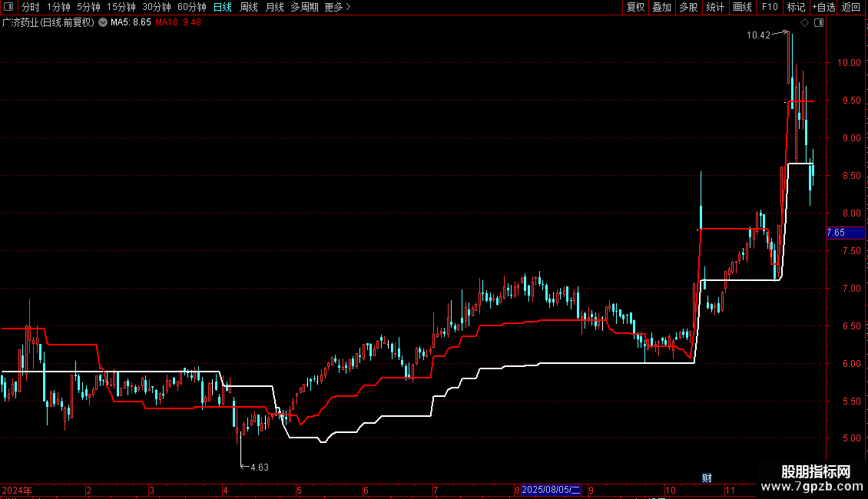Click the 6.50 price axis label
868x499 pixels.
tap(851, 326)
